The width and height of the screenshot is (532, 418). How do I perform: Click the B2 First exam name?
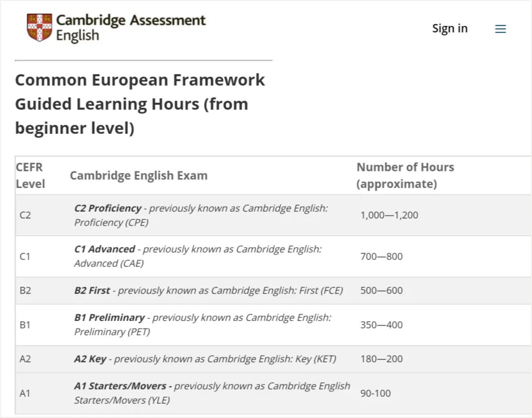[92, 290]
